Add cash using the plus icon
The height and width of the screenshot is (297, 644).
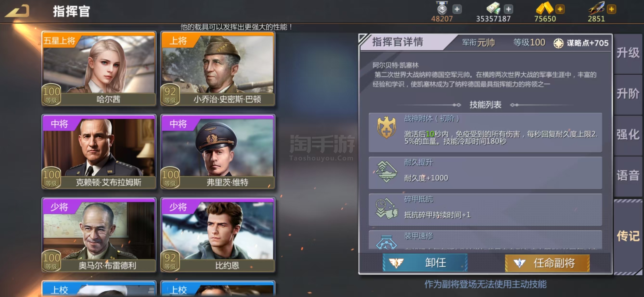point(508,9)
